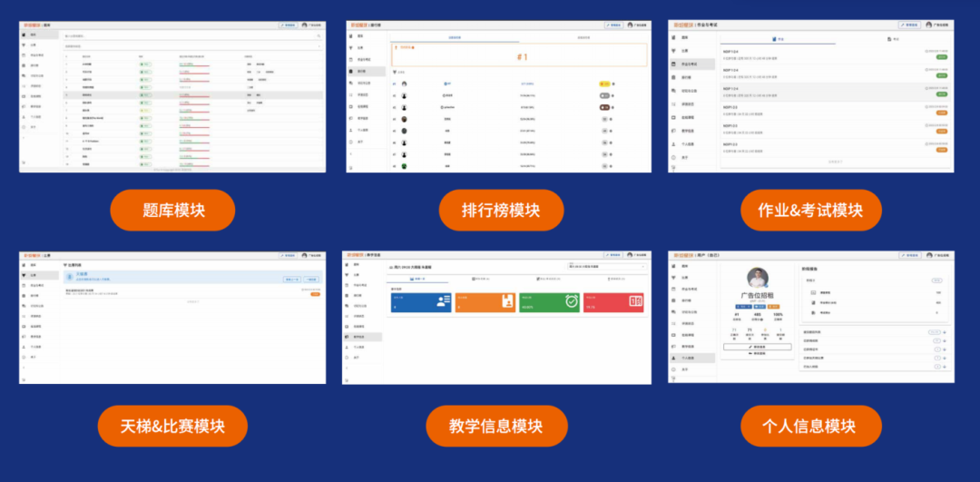This screenshot has height=482, width=980.
Task: Open the 天梯&比赛模块 label
Action: pos(172,426)
